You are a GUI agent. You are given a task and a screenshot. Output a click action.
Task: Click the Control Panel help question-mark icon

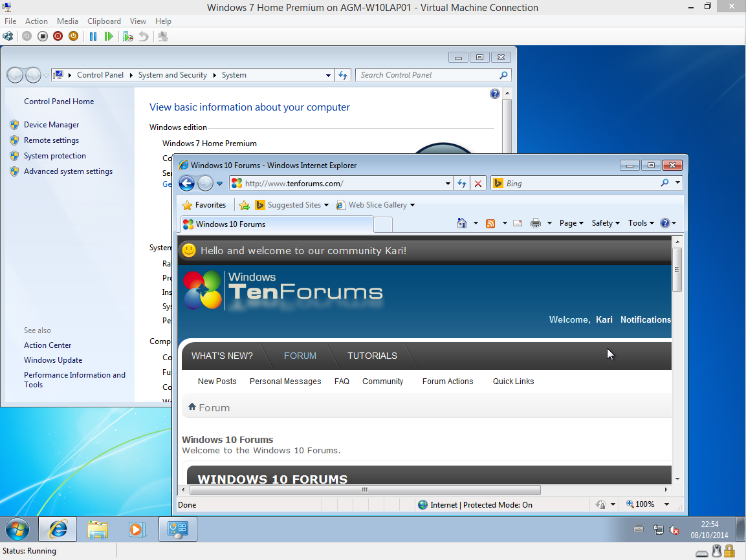coord(495,94)
